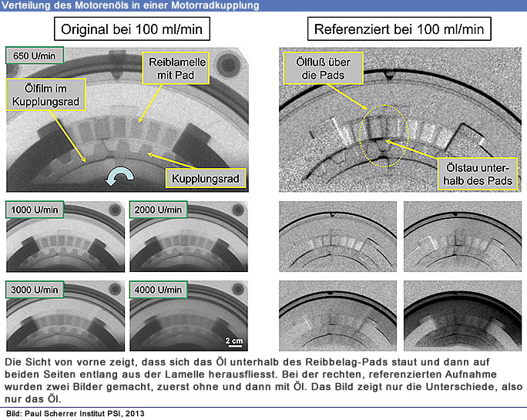Open the 3000 U/min original radiograph
This screenshot has height=420, width=527.
[x=65, y=316]
